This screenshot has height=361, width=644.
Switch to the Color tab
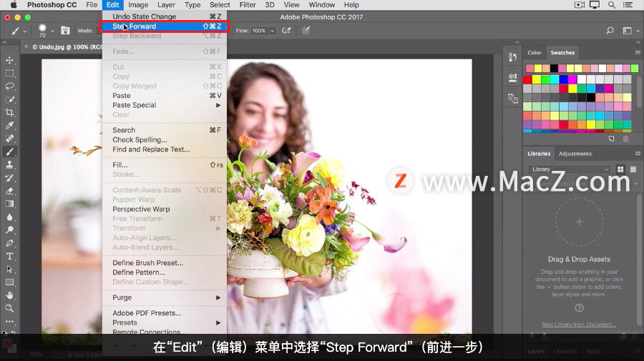click(x=535, y=52)
